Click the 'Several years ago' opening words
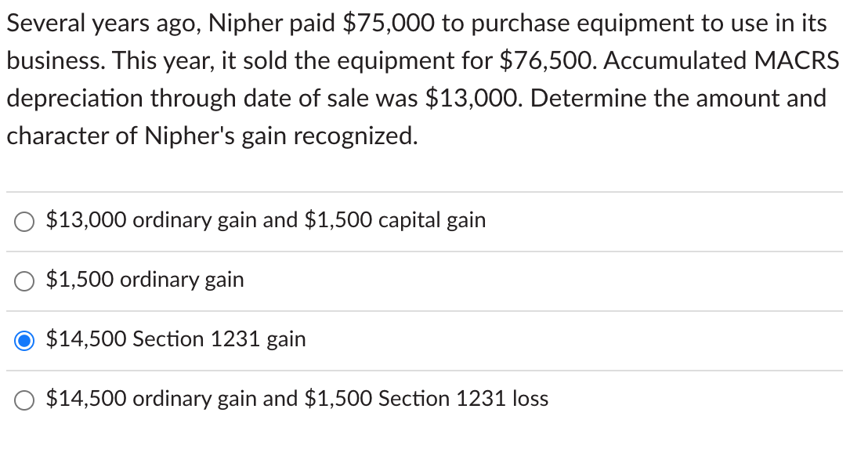The image size is (868, 456). coord(103,24)
